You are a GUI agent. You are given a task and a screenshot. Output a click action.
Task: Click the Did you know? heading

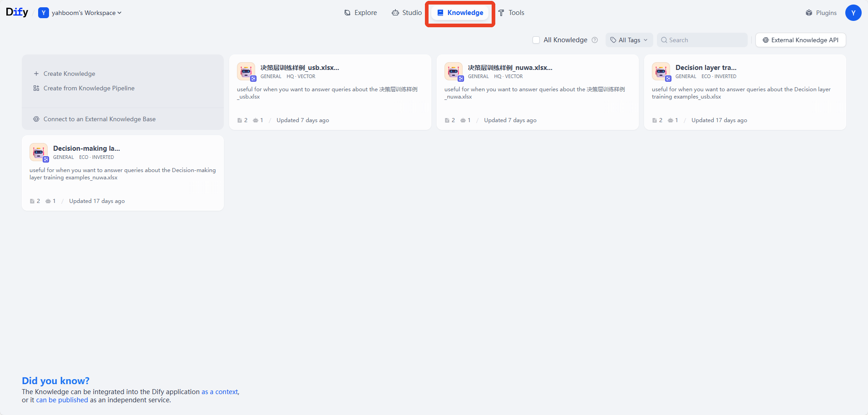pyautogui.click(x=56, y=380)
